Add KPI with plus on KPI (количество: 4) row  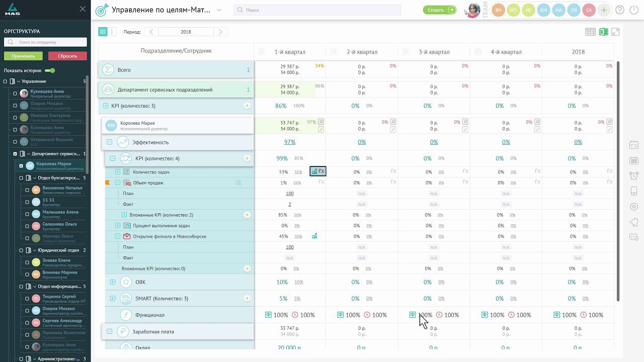[x=247, y=158]
